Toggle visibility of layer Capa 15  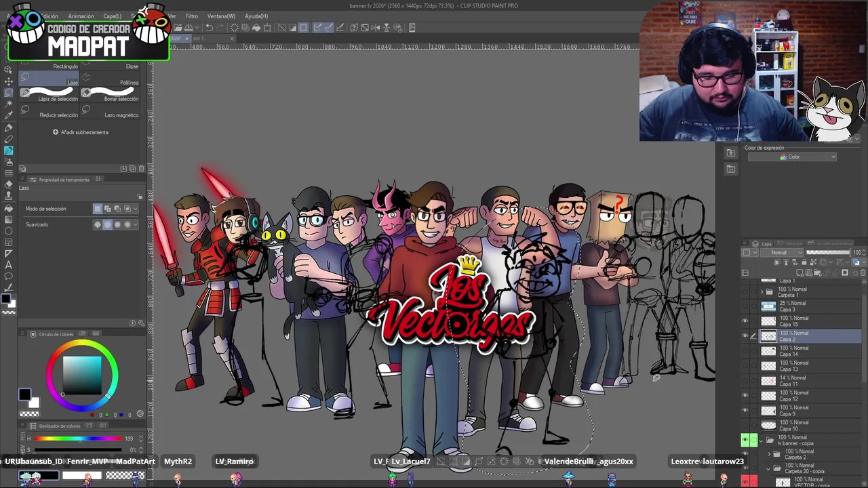pyautogui.click(x=745, y=321)
